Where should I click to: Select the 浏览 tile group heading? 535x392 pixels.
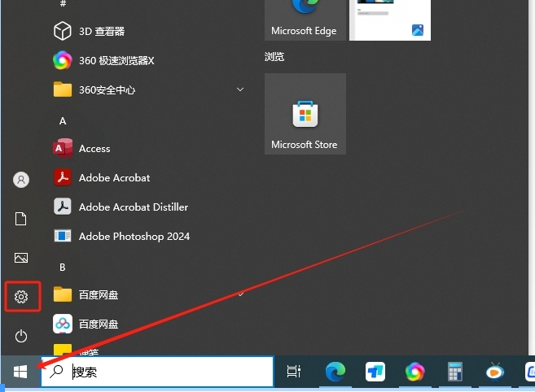[274, 57]
